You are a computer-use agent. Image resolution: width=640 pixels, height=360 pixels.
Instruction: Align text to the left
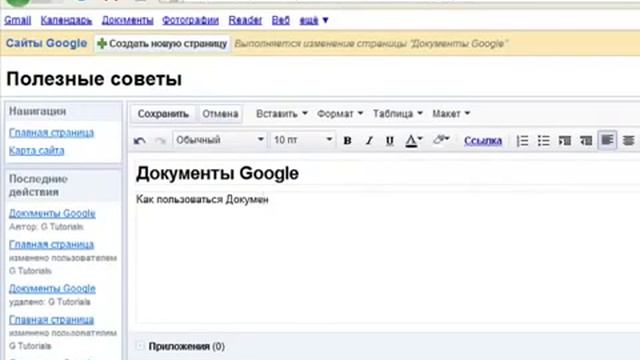pyautogui.click(x=607, y=140)
